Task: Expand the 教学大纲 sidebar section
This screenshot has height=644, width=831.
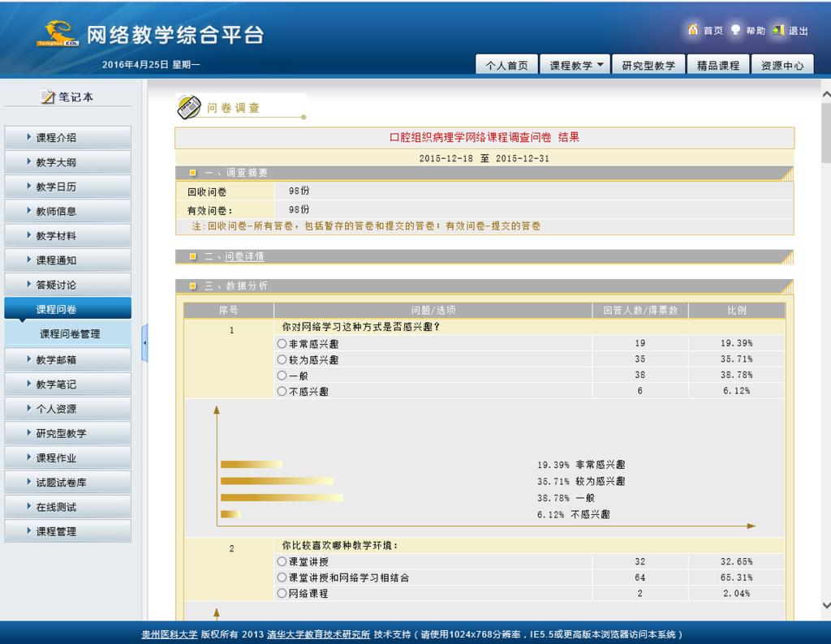Action: click(68, 162)
